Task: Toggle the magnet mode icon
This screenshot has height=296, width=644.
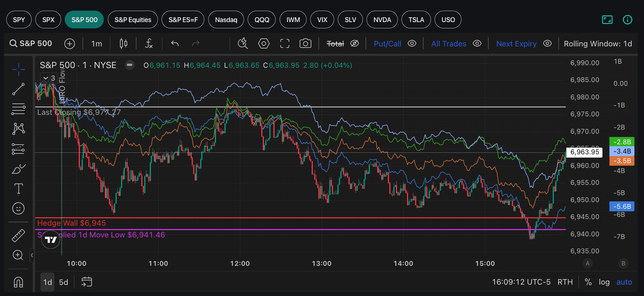Action: click(x=18, y=282)
